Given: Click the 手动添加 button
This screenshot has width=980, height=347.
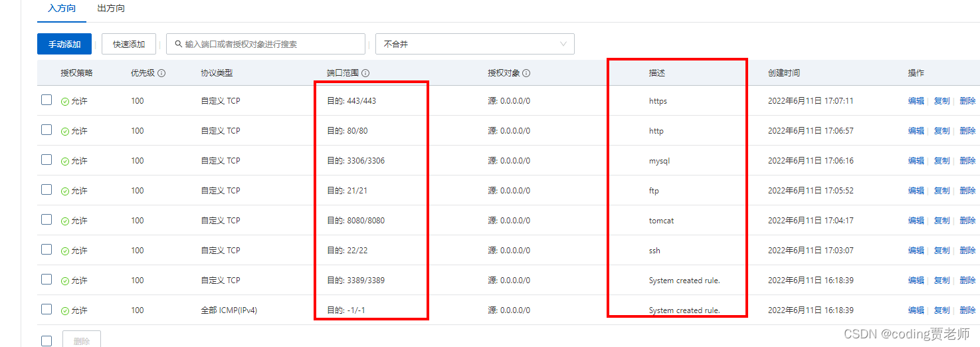Looking at the screenshot, I should 64,44.
